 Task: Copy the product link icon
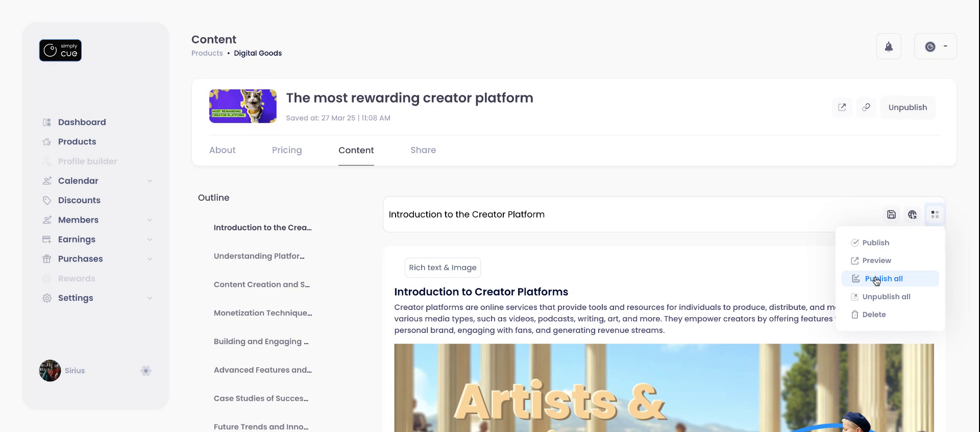pyautogui.click(x=866, y=107)
